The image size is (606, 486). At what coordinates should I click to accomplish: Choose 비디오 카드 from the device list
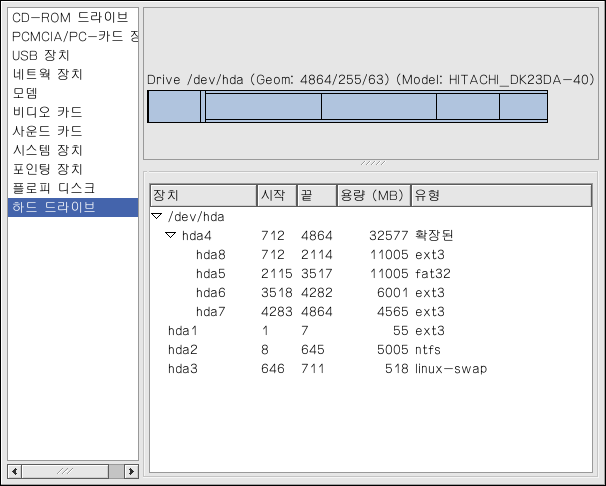47,113
